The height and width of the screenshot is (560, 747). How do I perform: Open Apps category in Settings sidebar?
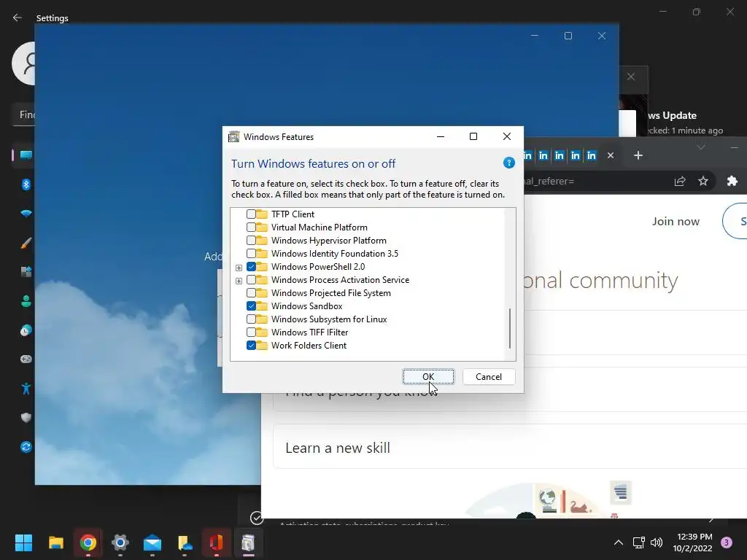(x=26, y=272)
